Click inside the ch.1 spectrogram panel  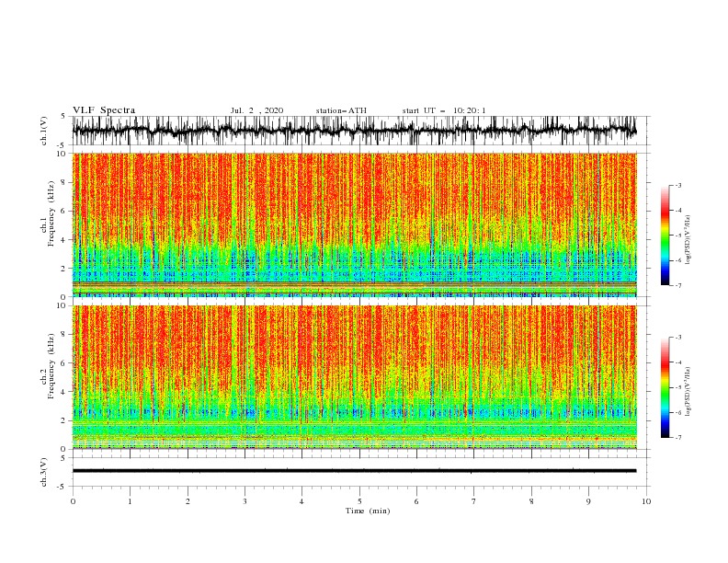[x=354, y=224]
